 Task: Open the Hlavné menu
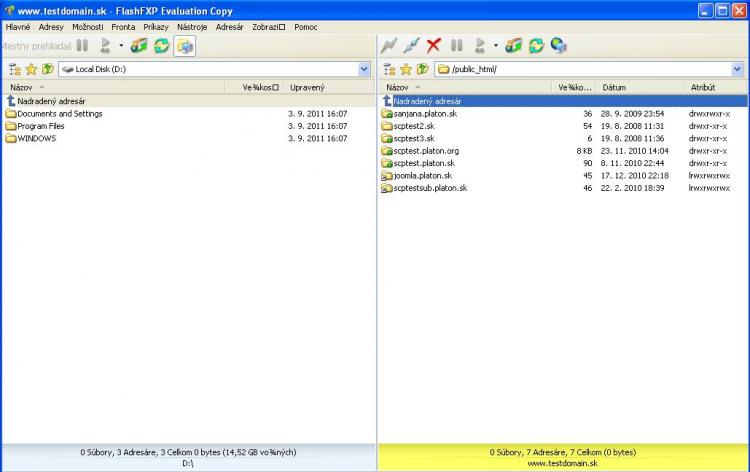coord(18,27)
